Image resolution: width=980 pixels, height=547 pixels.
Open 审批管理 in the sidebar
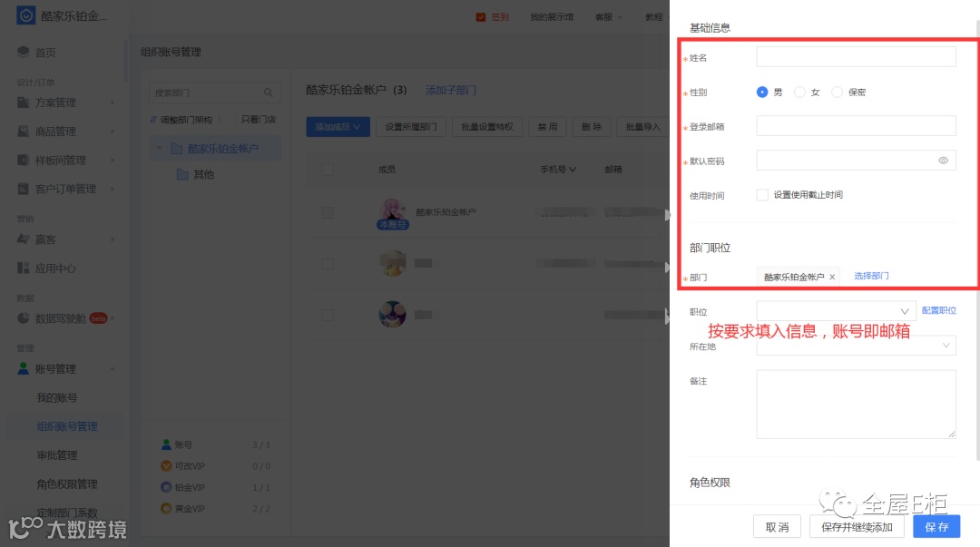point(57,455)
